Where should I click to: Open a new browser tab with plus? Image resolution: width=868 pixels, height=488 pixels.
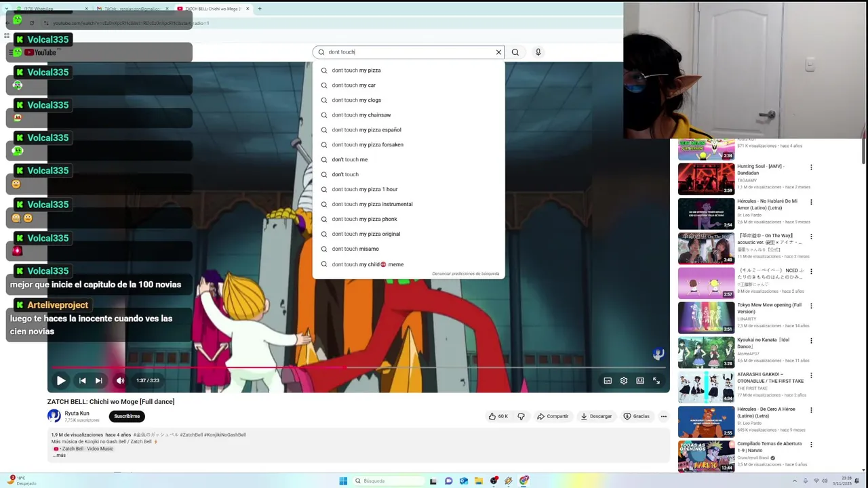260,9
